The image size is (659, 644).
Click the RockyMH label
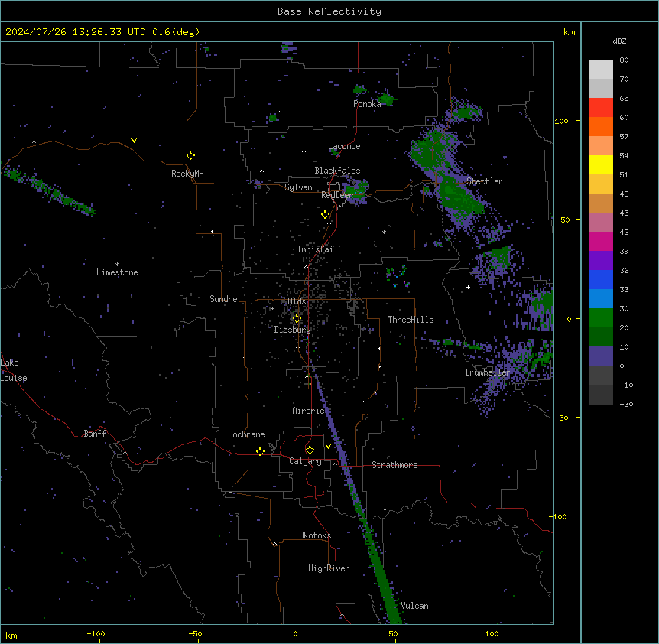(187, 174)
